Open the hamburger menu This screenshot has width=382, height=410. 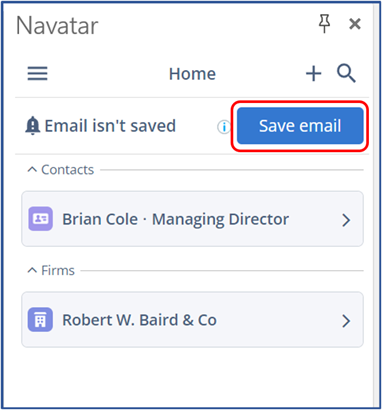click(37, 73)
